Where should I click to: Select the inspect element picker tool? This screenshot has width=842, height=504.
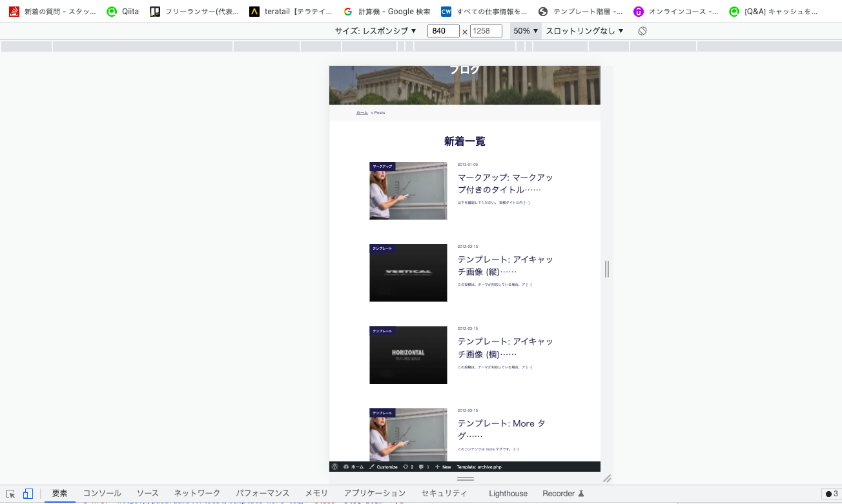pos(11,493)
